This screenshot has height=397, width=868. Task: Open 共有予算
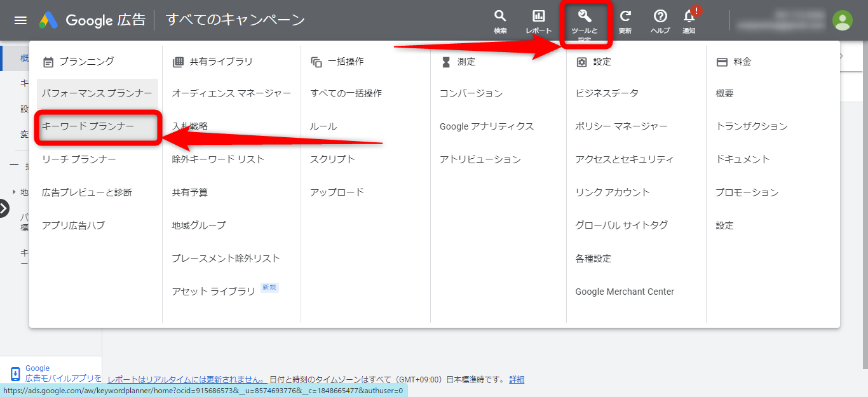(189, 192)
